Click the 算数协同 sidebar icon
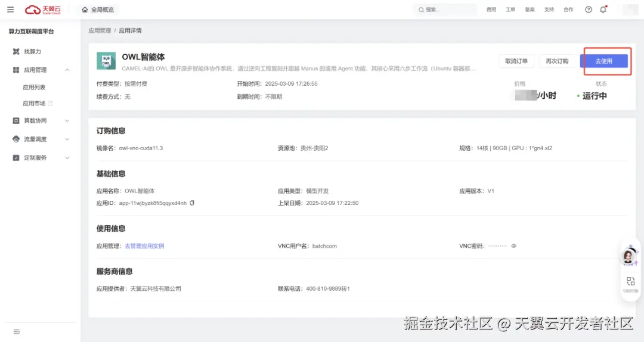 pos(16,121)
